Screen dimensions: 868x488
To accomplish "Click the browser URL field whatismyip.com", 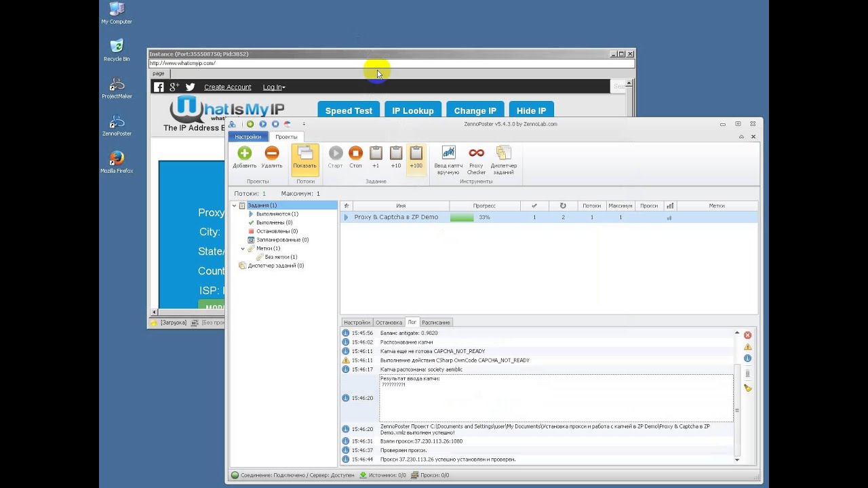I will 391,64.
